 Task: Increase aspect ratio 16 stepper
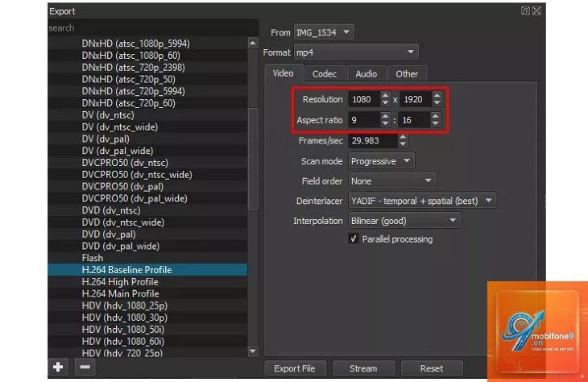coord(435,116)
